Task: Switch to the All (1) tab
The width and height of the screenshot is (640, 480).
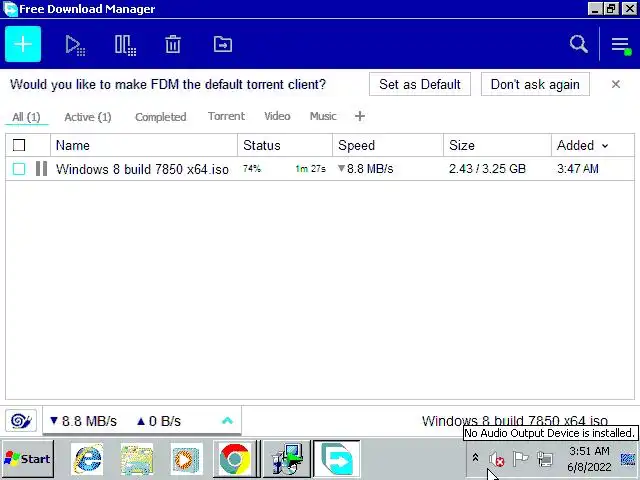Action: click(27, 117)
